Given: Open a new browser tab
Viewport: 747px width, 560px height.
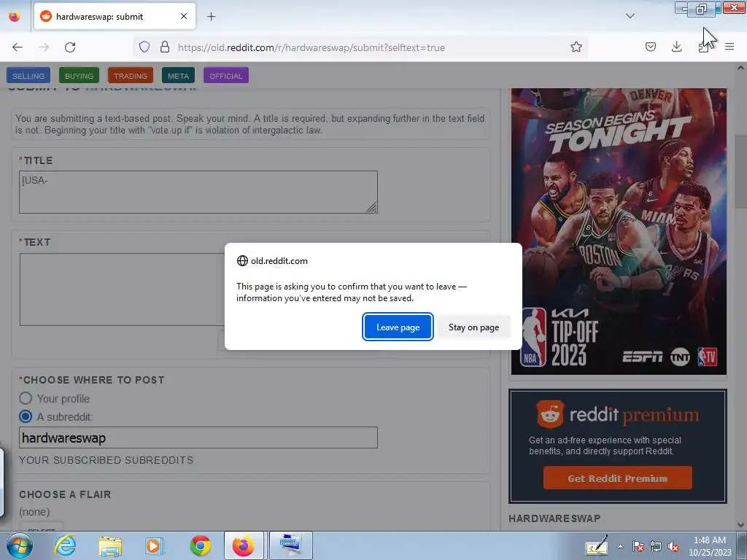Looking at the screenshot, I should (211, 17).
